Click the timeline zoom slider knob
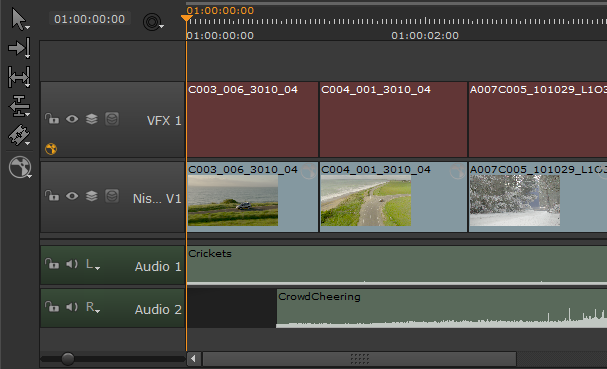 [68, 359]
